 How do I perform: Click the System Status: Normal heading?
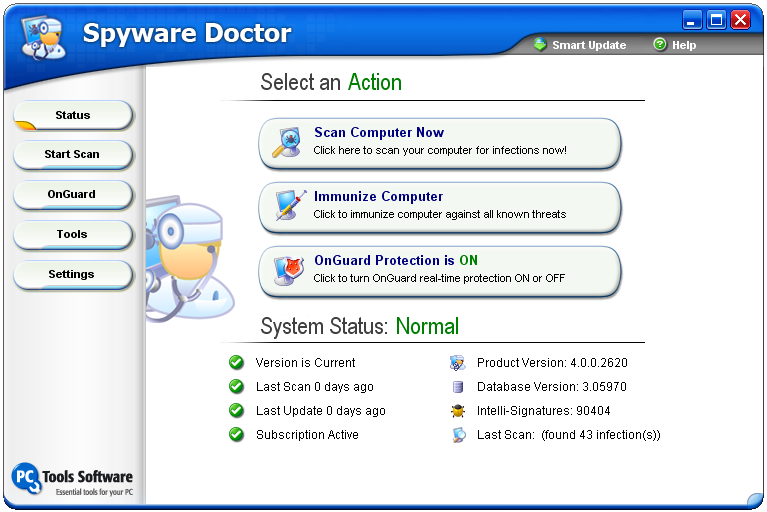tap(360, 326)
